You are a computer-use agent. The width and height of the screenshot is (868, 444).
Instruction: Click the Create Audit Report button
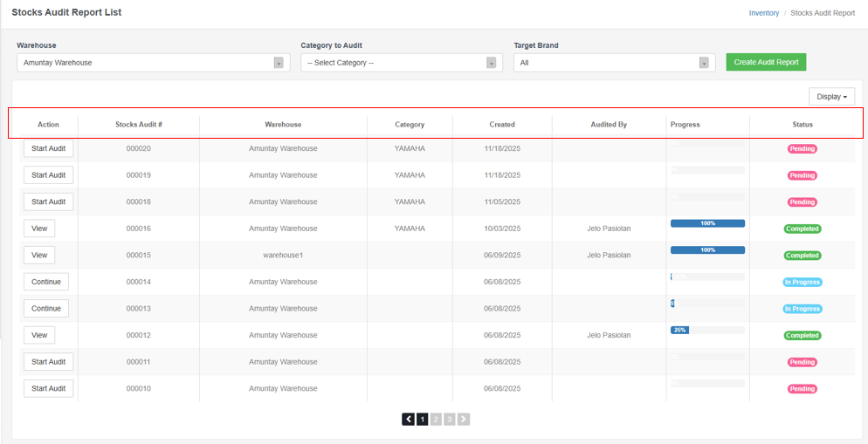click(766, 62)
